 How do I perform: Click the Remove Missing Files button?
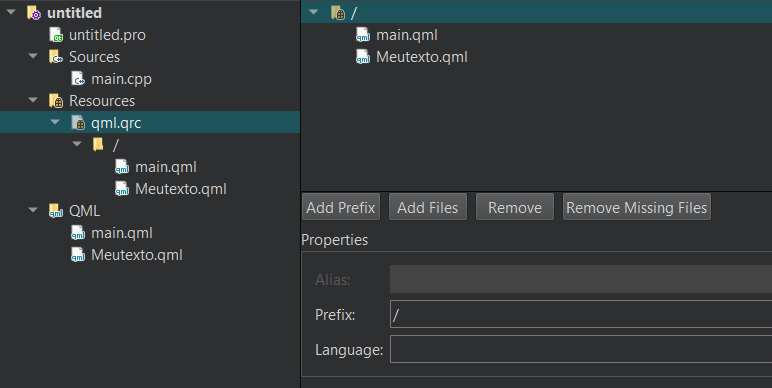pyautogui.click(x=637, y=207)
